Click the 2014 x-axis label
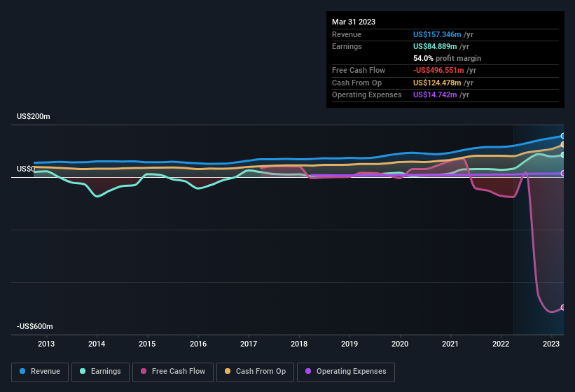This screenshot has width=575, height=392. 97,344
